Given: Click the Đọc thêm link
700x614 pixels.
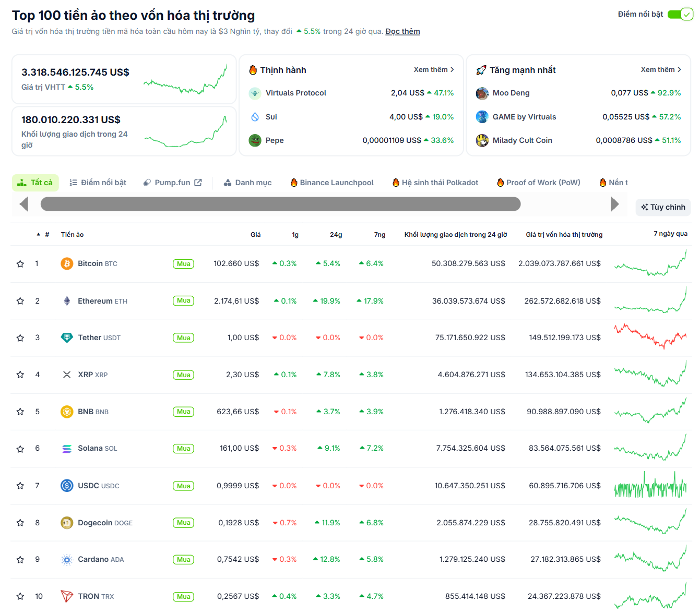Looking at the screenshot, I should click(x=402, y=31).
